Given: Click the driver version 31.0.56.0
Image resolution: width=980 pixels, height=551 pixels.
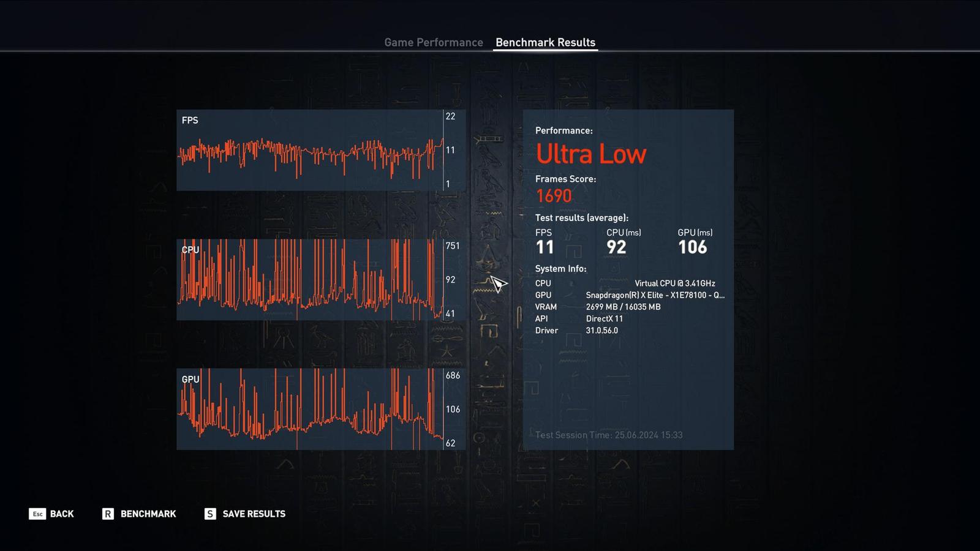Looking at the screenshot, I should click(x=602, y=331).
